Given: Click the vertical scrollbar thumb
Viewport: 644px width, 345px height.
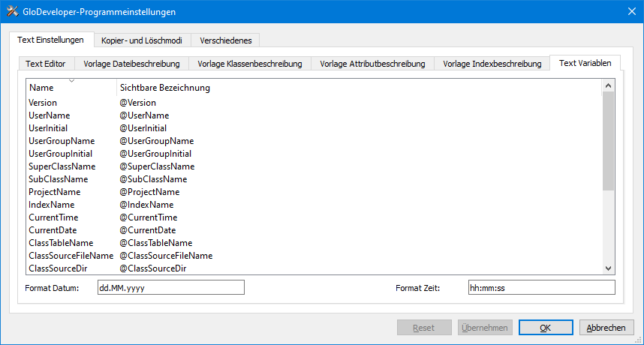Looking at the screenshot, I should (608, 141).
